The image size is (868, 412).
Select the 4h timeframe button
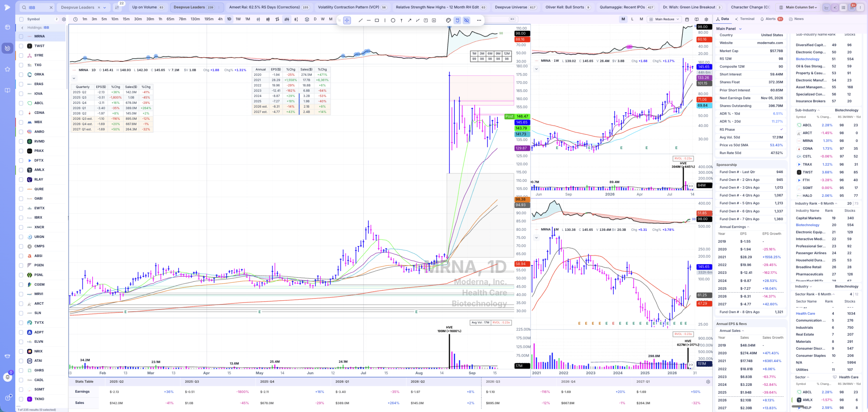click(x=220, y=19)
